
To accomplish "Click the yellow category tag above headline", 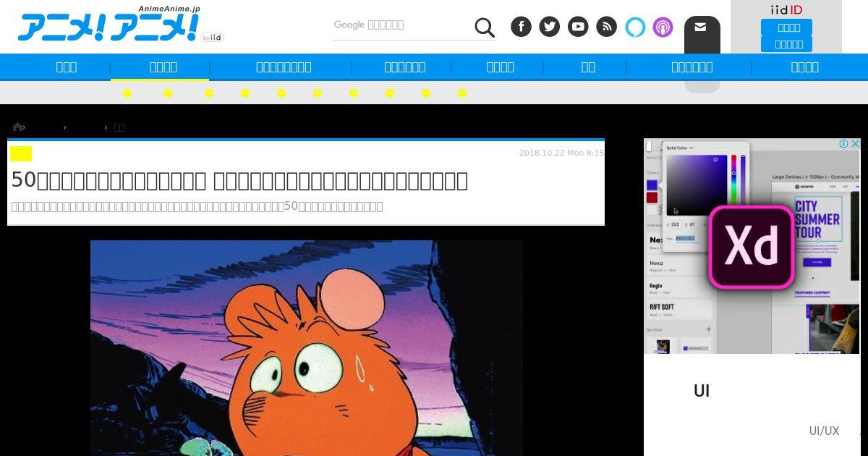I will click(x=21, y=153).
